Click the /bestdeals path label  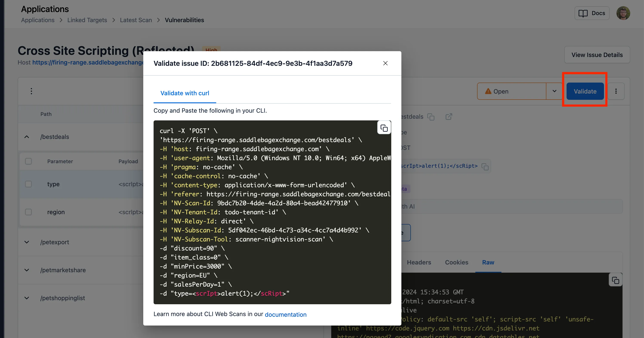click(55, 137)
